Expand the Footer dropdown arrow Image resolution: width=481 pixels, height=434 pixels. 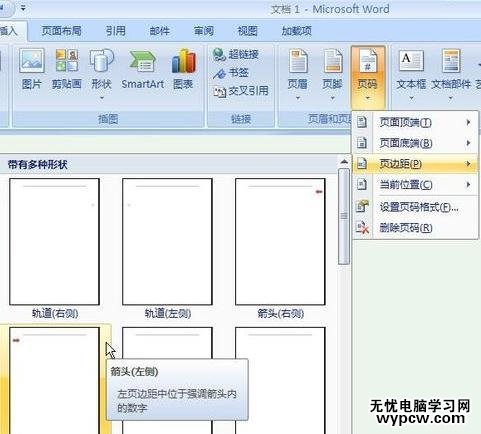pos(332,98)
